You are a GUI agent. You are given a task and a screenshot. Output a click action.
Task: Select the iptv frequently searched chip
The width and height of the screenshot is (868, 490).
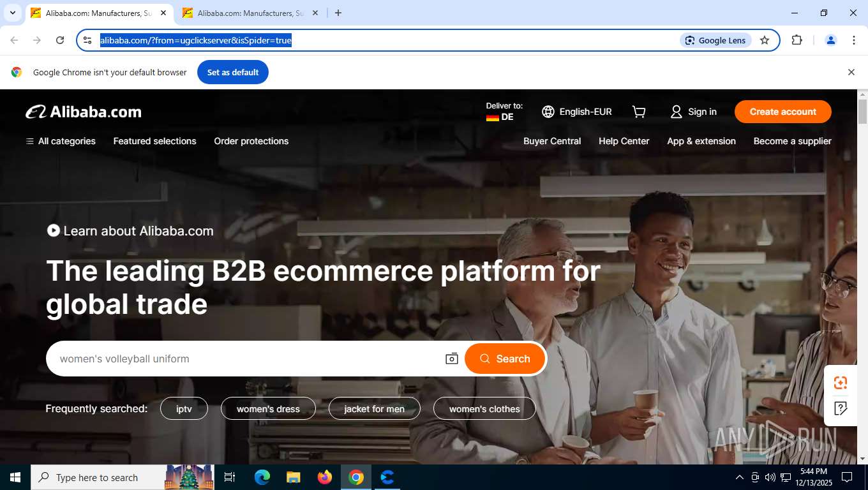[184, 408]
